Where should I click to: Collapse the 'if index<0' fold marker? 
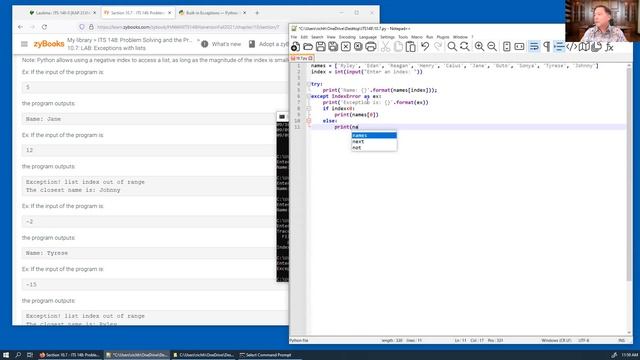309,109
